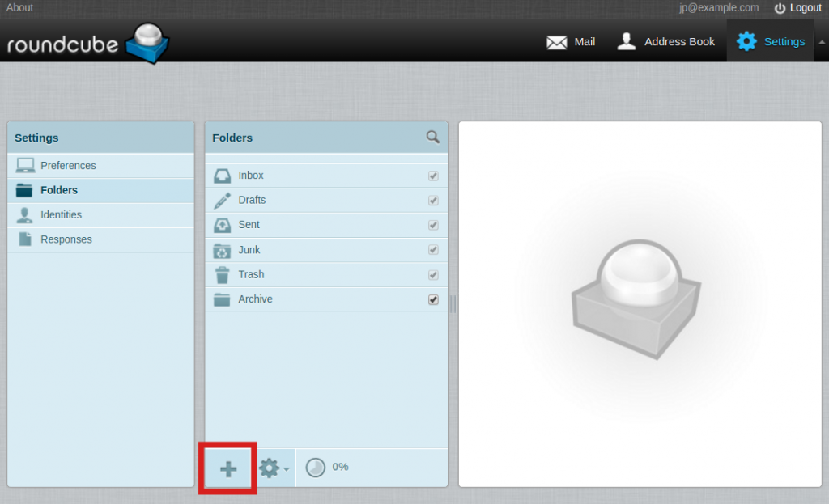Click the About link
Image resolution: width=829 pixels, height=504 pixels.
[19, 7]
